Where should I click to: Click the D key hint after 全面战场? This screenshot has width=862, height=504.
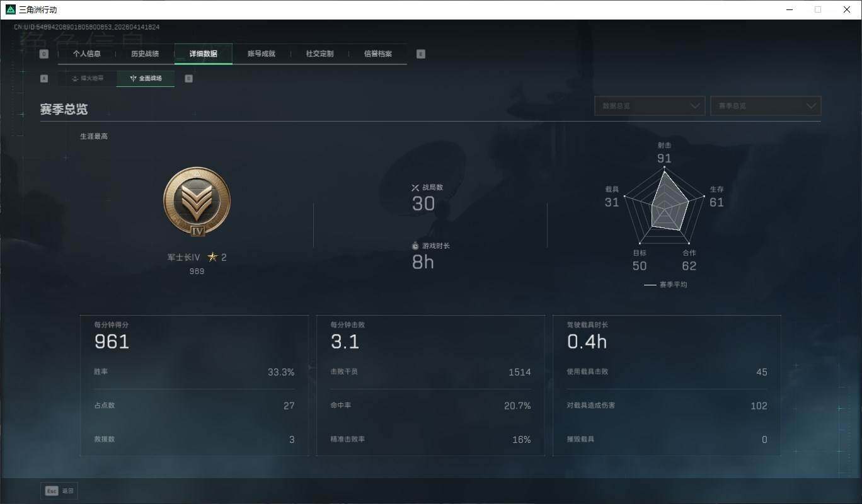coord(188,79)
